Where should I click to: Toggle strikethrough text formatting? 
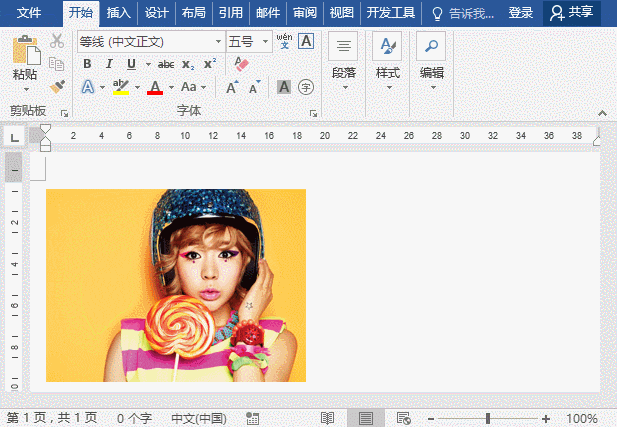(x=165, y=64)
